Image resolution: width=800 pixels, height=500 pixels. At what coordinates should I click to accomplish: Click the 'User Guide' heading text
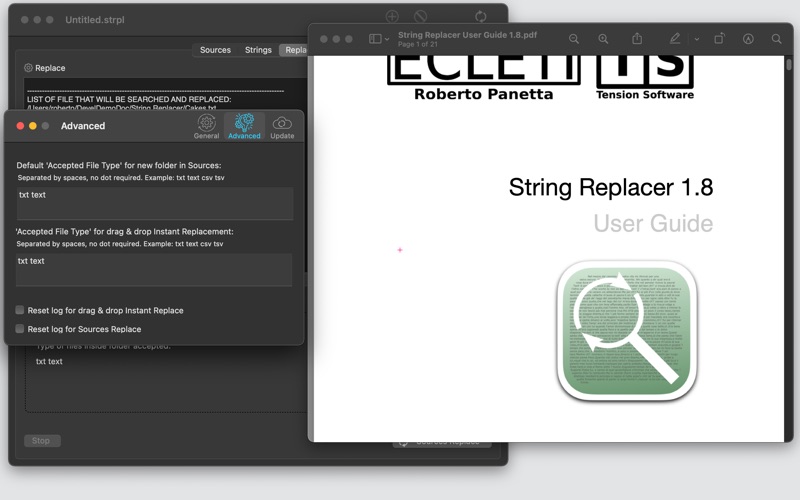pos(653,223)
